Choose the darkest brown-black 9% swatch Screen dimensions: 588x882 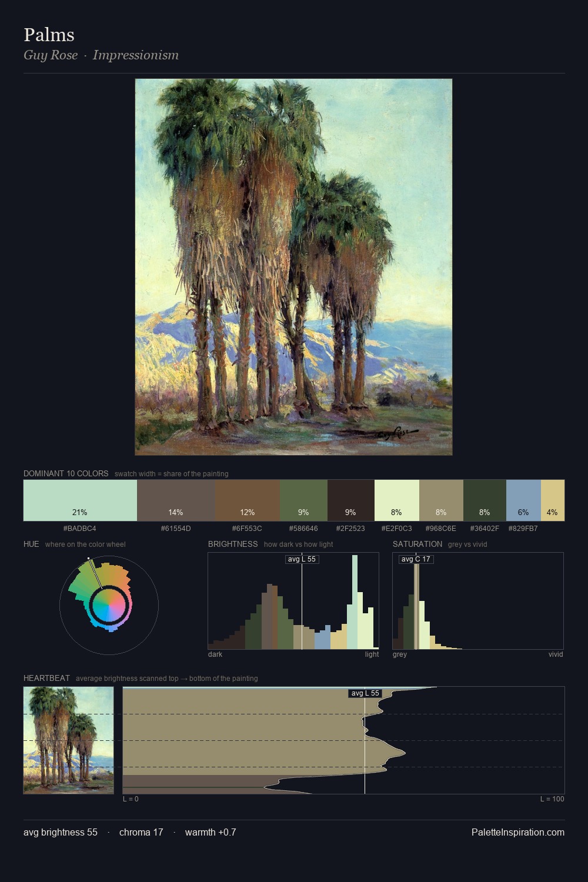click(350, 500)
